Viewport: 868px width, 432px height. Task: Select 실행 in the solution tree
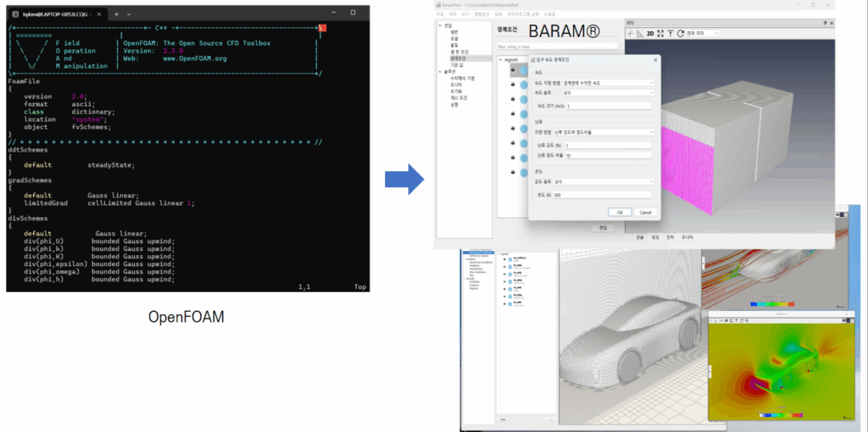click(454, 103)
